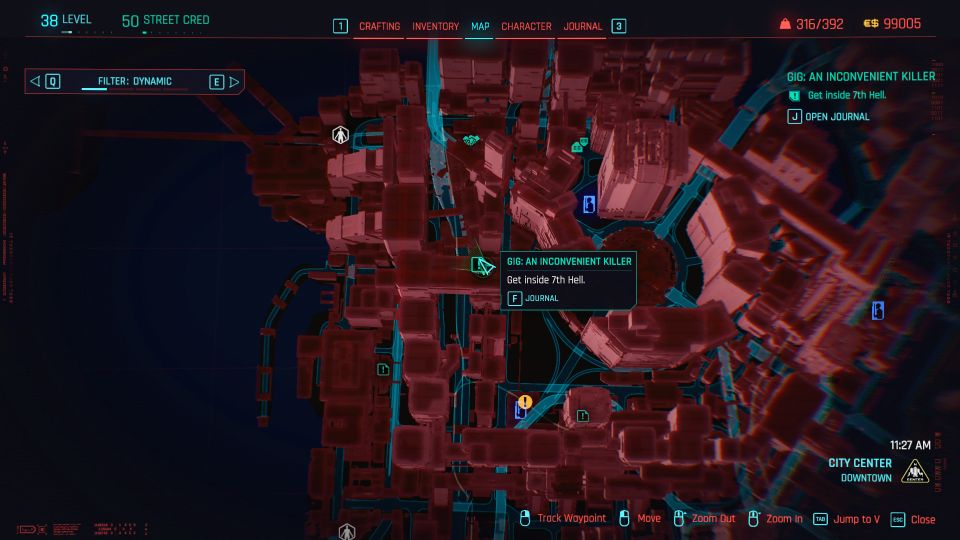
Task: Close the map screen
Action: (x=913, y=519)
